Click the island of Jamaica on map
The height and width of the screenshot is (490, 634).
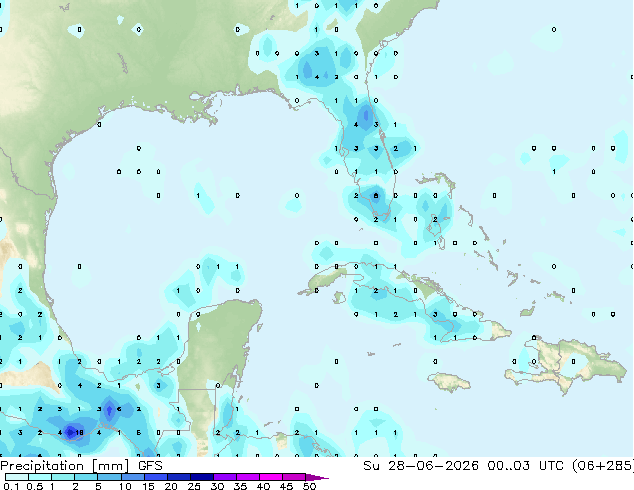pyautogui.click(x=449, y=382)
